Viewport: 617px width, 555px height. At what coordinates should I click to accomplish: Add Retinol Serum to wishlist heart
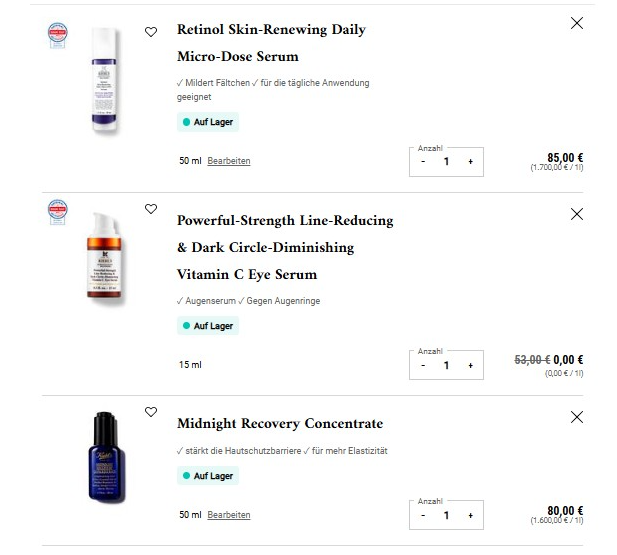click(x=151, y=32)
